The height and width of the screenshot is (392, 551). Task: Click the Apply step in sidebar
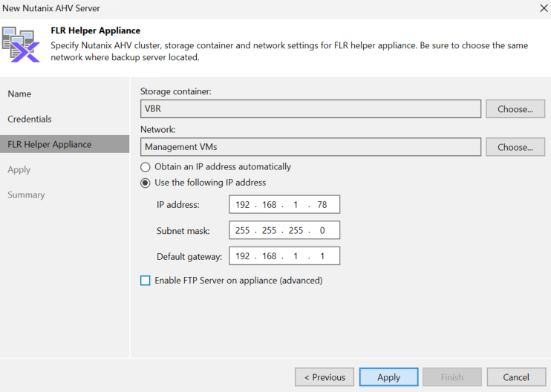[19, 170]
